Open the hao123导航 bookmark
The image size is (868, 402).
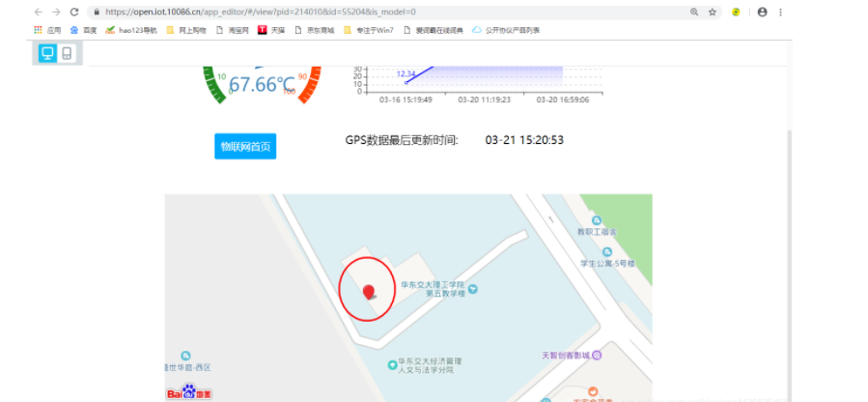click(131, 30)
